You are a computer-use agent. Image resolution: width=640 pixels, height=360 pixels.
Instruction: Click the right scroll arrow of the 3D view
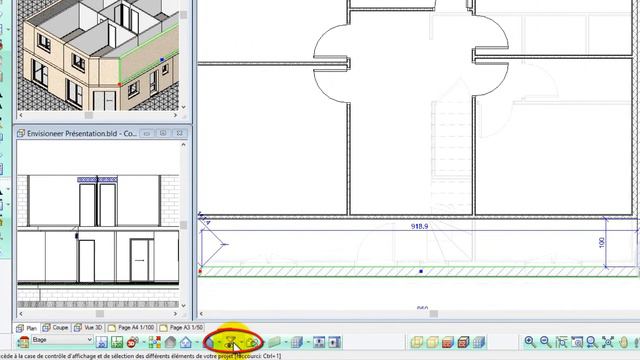pos(176,116)
